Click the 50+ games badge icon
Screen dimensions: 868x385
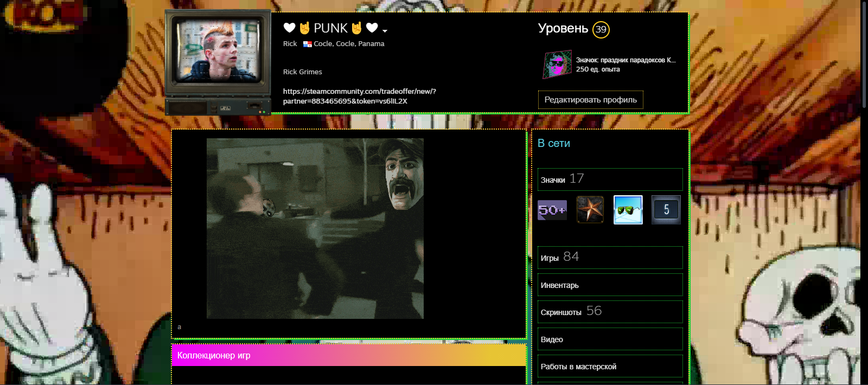552,210
